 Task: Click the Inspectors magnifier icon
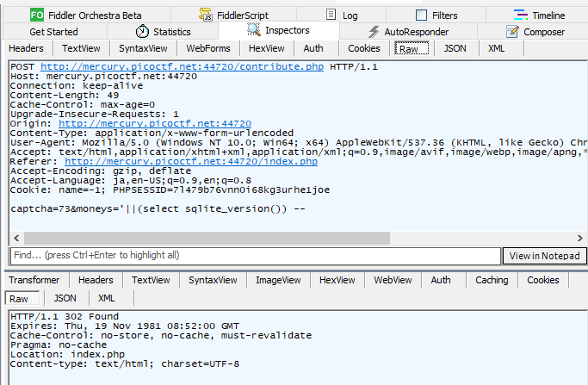(254, 29)
